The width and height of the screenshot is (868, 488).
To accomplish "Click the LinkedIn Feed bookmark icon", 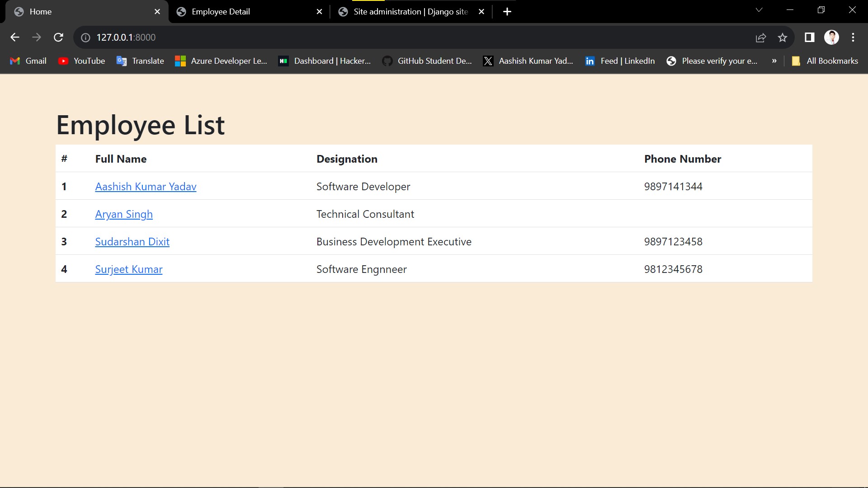I will coord(590,61).
